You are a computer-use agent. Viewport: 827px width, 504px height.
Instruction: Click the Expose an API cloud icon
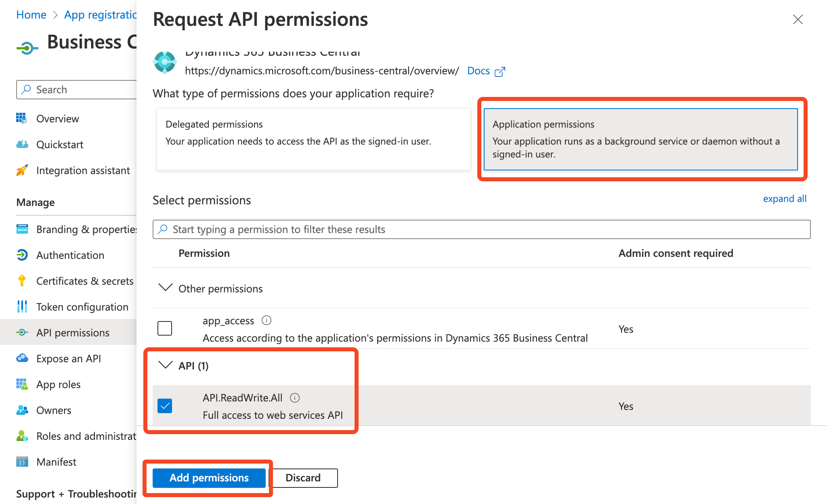click(22, 358)
